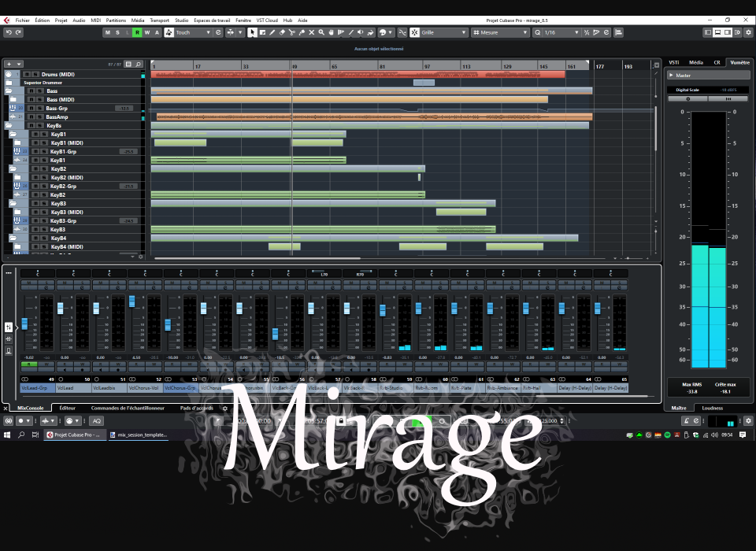The height and width of the screenshot is (551, 756).
Task: Select the Range Selection tool
Action: pos(262,32)
